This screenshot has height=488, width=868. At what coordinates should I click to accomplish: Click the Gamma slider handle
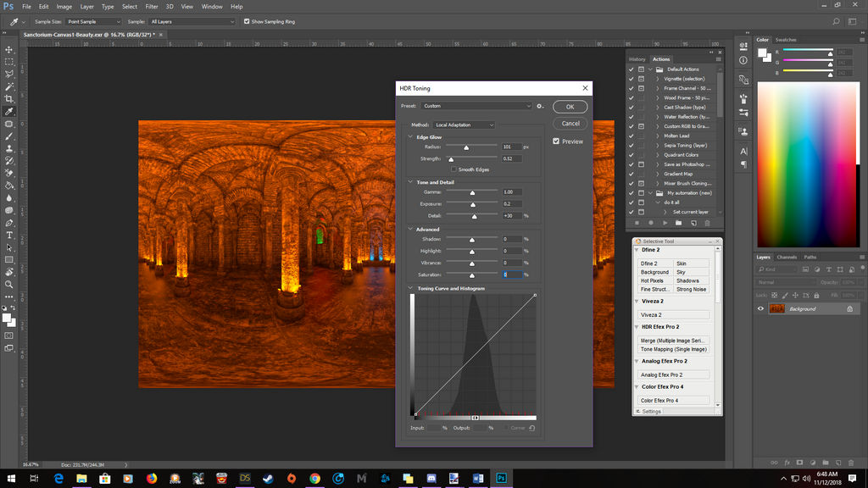point(472,193)
